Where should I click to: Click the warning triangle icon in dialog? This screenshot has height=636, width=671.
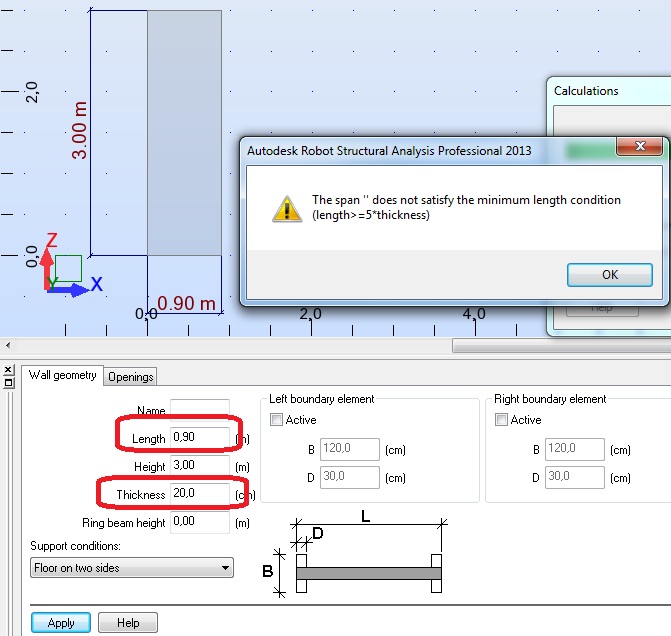287,209
